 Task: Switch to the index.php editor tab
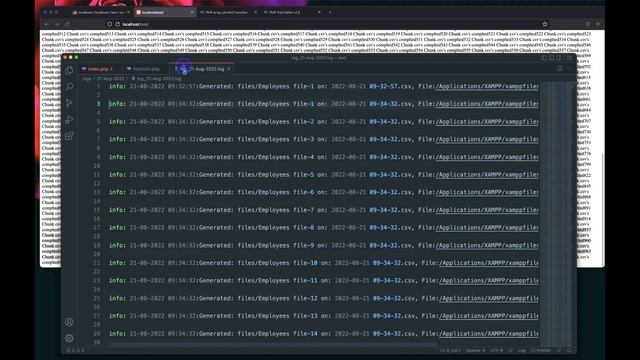coord(97,69)
